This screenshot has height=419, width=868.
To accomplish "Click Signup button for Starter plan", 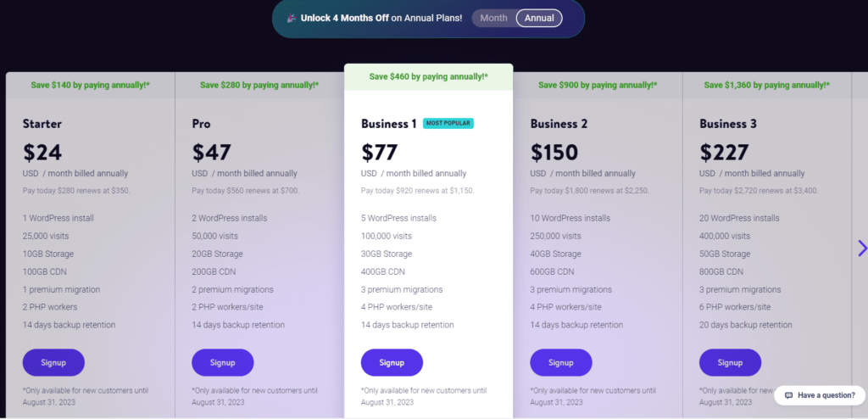I will pyautogui.click(x=53, y=362).
